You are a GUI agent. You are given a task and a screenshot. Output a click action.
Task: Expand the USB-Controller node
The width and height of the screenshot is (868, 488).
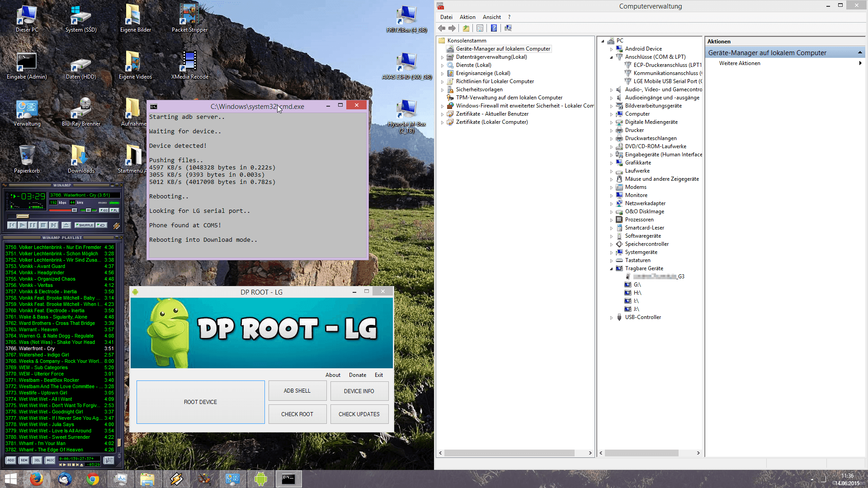(x=611, y=318)
